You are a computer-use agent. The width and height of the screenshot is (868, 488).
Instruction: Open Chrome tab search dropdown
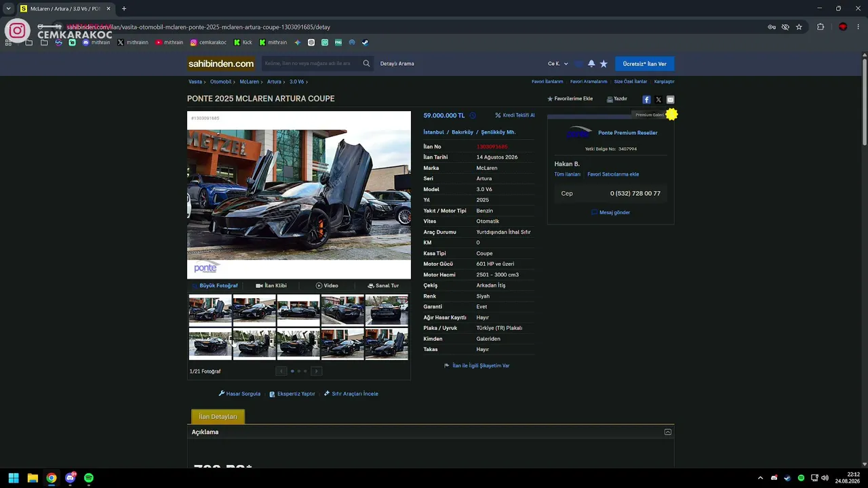[x=8, y=9]
